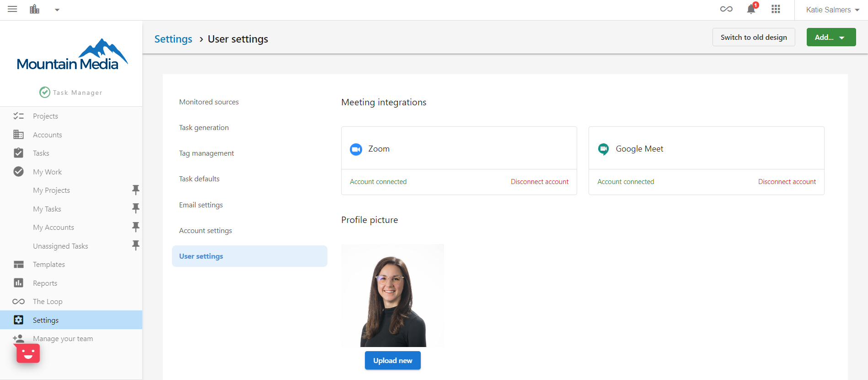Open the red chat bot widget
The height and width of the screenshot is (380, 868).
click(x=28, y=353)
